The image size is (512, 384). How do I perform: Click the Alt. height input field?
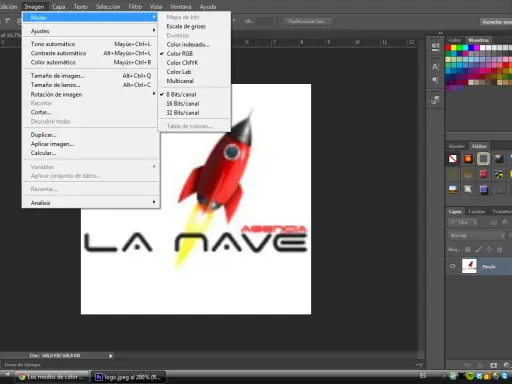(x=264, y=21)
